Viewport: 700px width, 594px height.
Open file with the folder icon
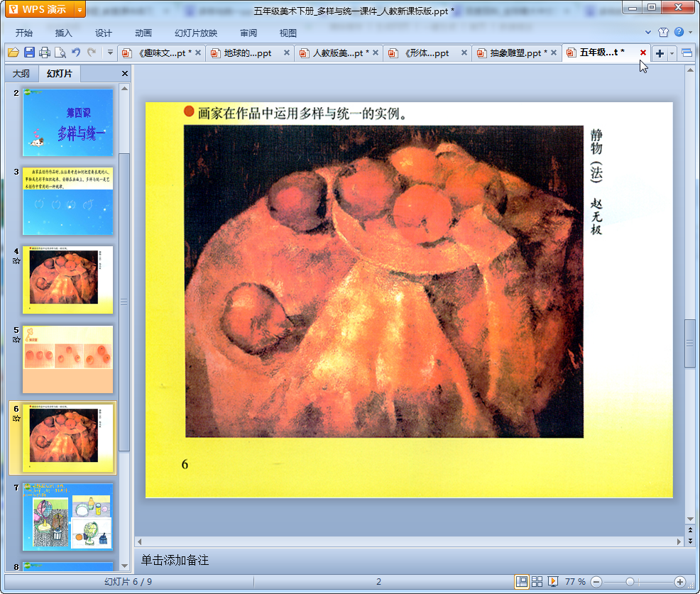click(x=13, y=53)
